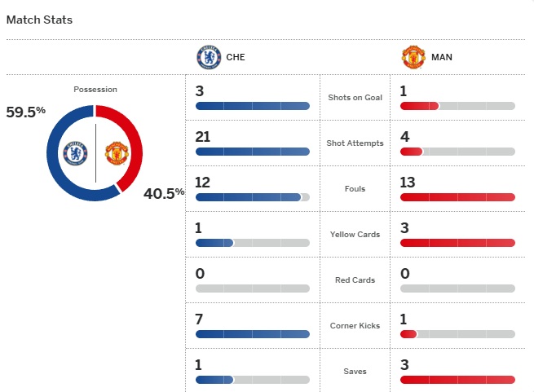Click the Chelsea crest in header

[209, 57]
